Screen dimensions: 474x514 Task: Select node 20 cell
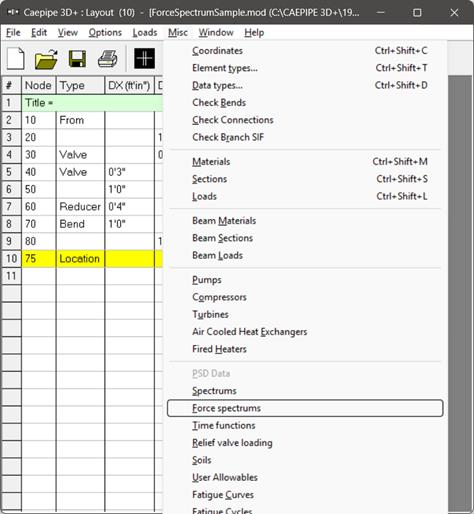coord(39,137)
